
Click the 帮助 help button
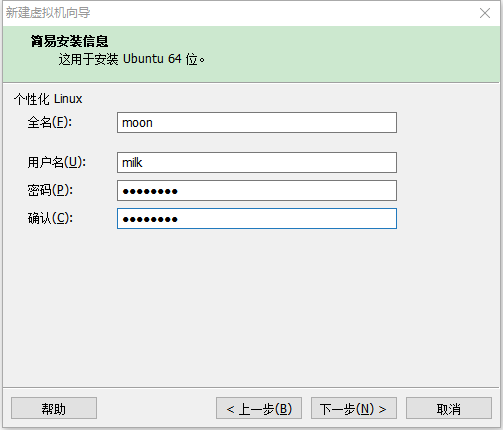click(x=54, y=408)
